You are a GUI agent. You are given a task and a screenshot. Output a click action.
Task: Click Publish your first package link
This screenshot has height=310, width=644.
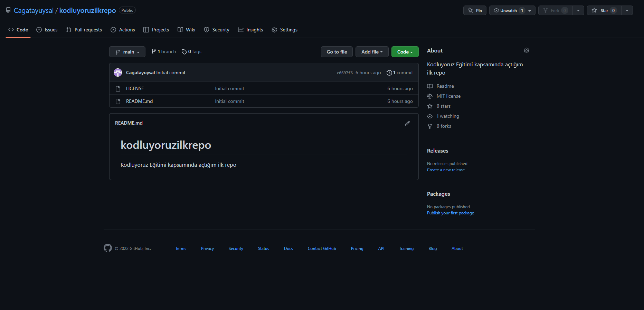[451, 213]
